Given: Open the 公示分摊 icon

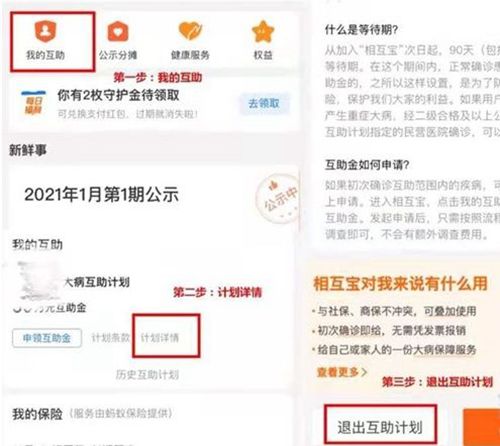Looking at the screenshot, I should tap(118, 31).
